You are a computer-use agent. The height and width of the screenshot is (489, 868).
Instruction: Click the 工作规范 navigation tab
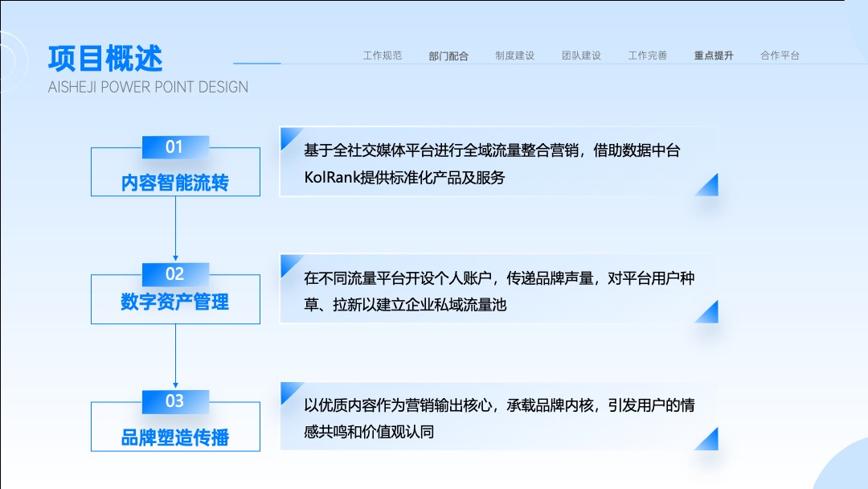click(382, 55)
